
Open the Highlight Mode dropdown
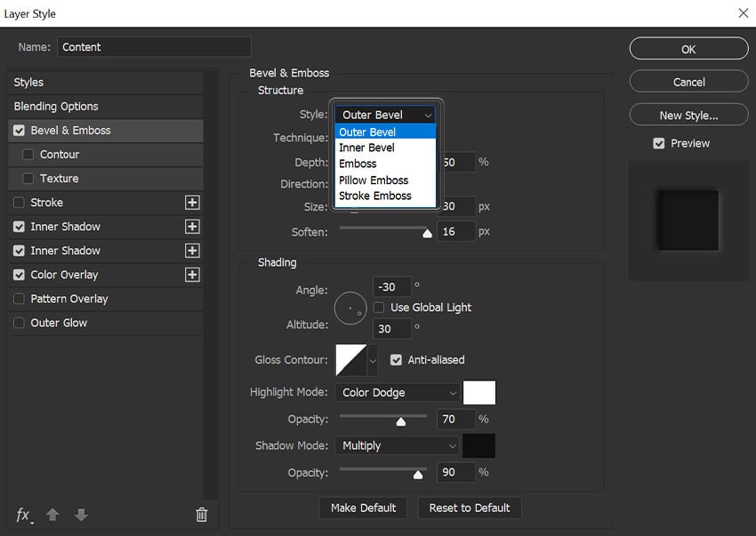[397, 392]
